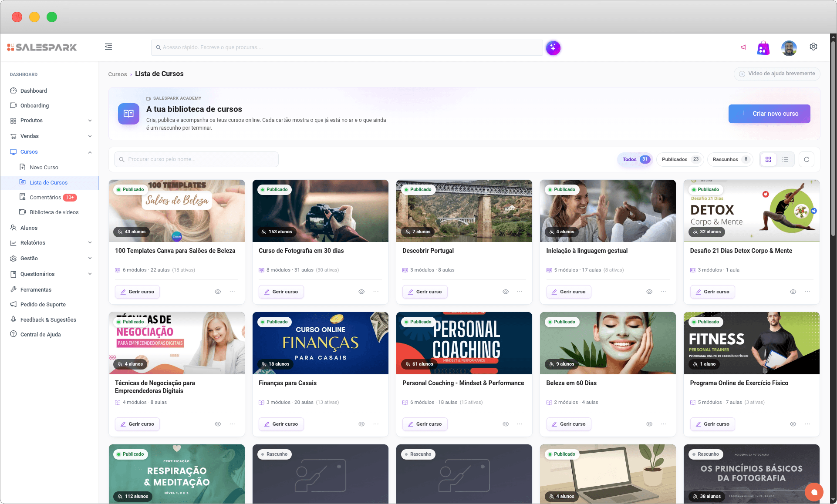Select Rascunhos filter tab
The width and height of the screenshot is (837, 504).
pos(730,159)
